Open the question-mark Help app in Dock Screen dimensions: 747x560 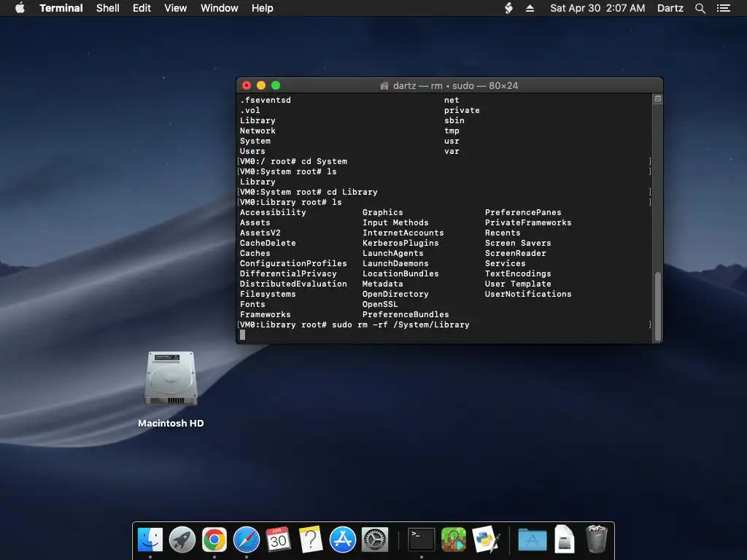[x=311, y=540]
